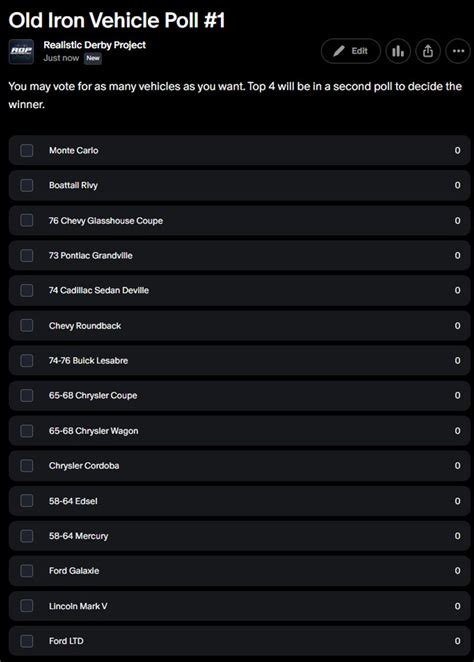
Task: Vote for 73 Pontiac Grandville
Action: (27, 255)
